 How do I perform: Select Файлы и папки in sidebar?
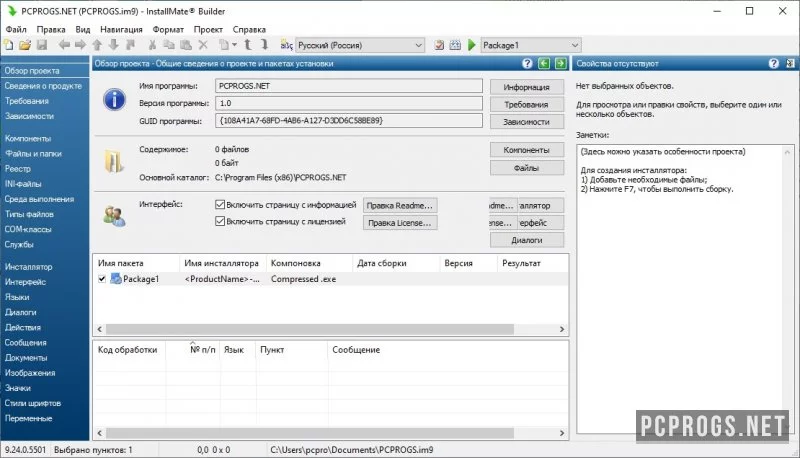pyautogui.click(x=34, y=154)
